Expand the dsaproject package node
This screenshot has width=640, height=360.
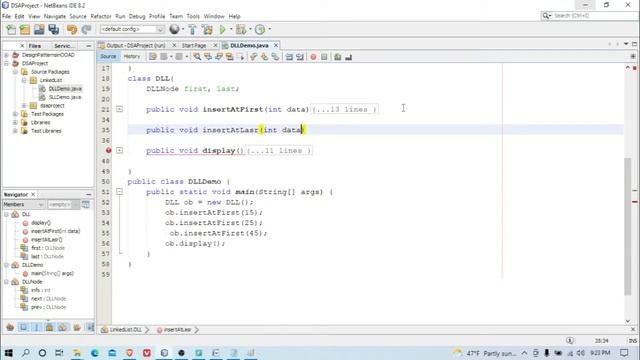coord(24,106)
